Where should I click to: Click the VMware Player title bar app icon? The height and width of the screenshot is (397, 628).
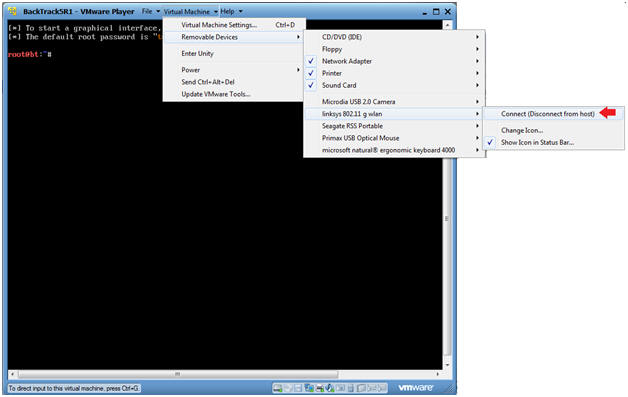[x=12, y=11]
